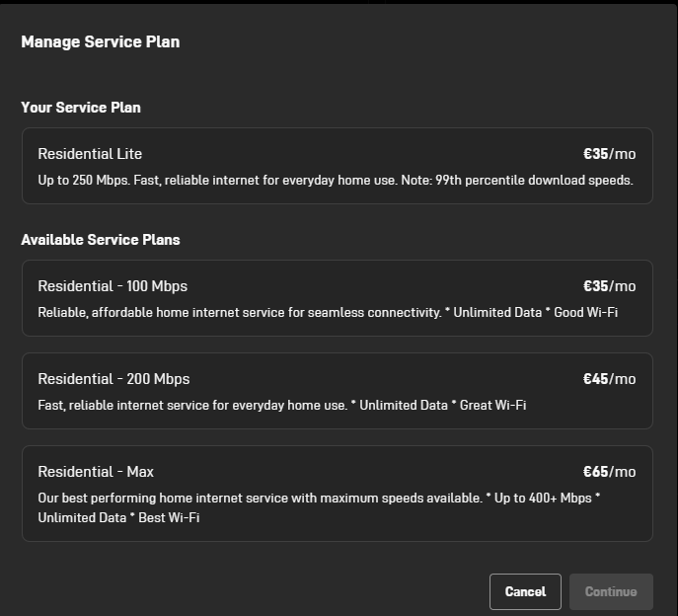
Task: Cancel the service plan change
Action: coord(525,591)
